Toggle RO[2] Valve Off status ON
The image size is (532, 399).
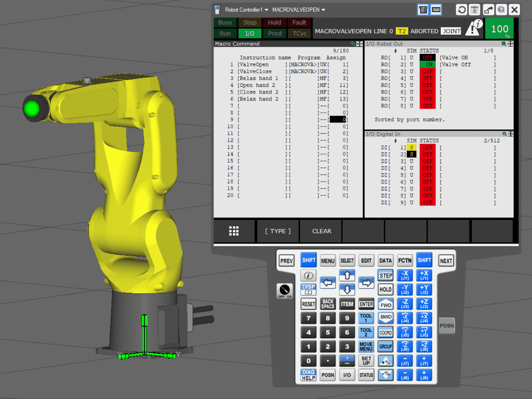427,65
